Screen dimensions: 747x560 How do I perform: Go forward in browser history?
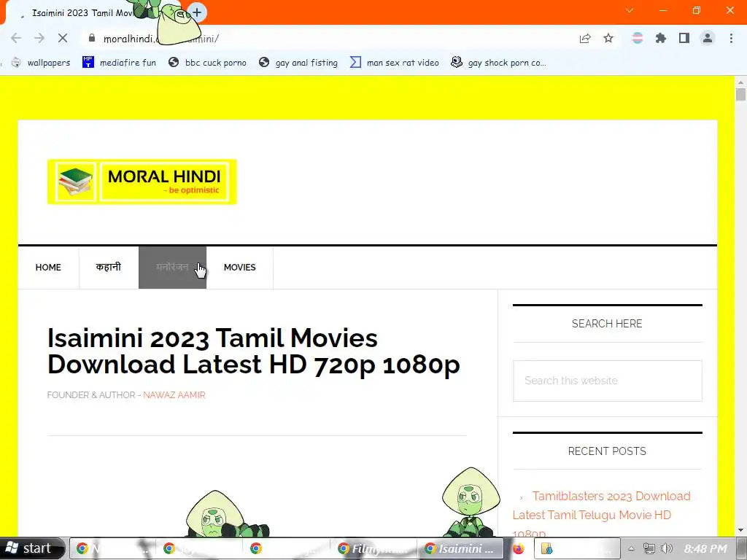[39, 38]
